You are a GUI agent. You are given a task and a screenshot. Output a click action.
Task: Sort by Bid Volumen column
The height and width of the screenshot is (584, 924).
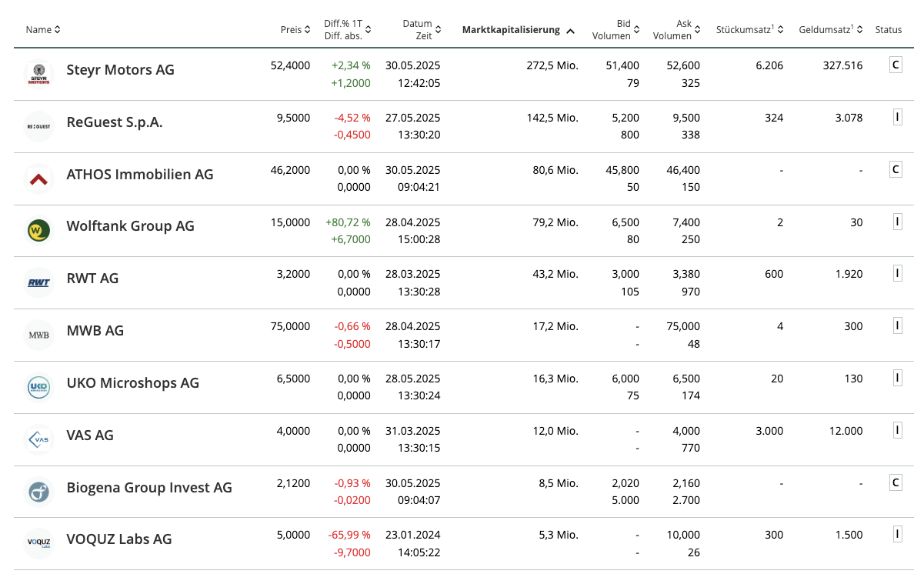click(616, 30)
